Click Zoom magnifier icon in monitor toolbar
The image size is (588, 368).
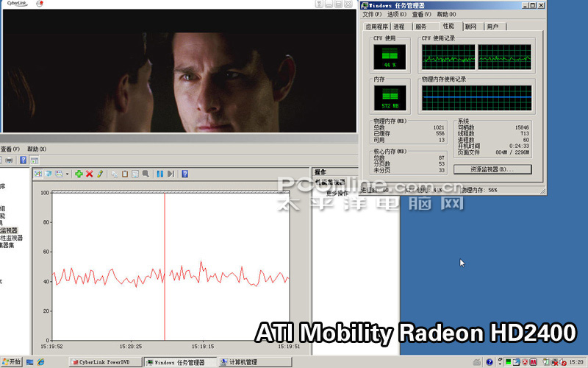coord(146,174)
